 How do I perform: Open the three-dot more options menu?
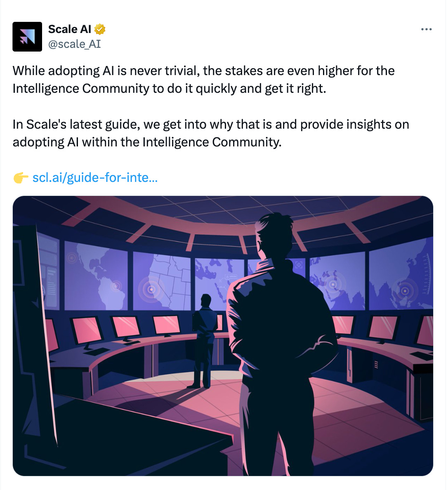426,29
